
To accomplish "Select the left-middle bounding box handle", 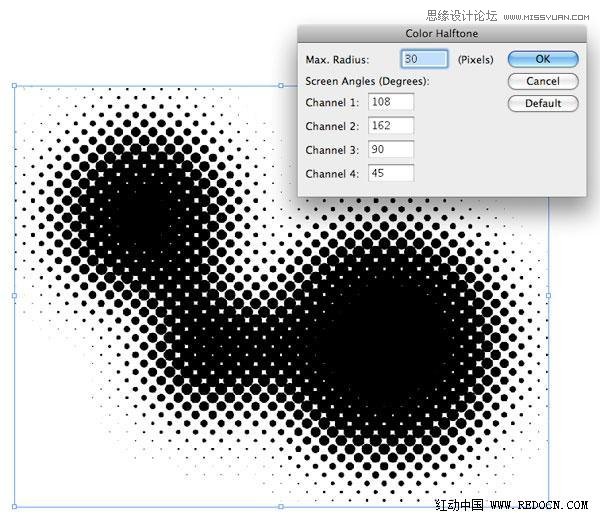I will (14, 296).
